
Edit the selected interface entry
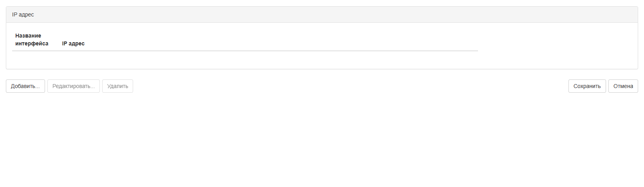[74, 86]
